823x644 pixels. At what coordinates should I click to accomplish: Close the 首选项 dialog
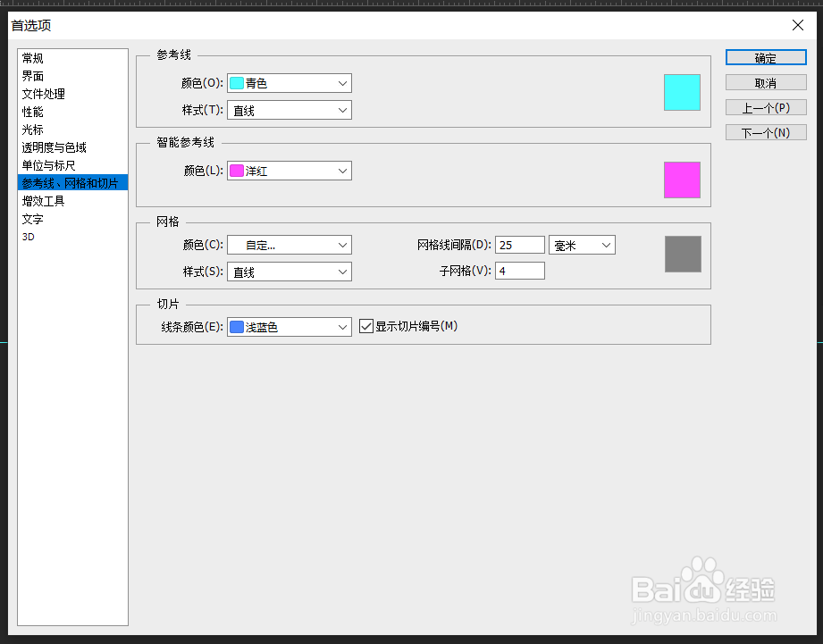tap(798, 25)
